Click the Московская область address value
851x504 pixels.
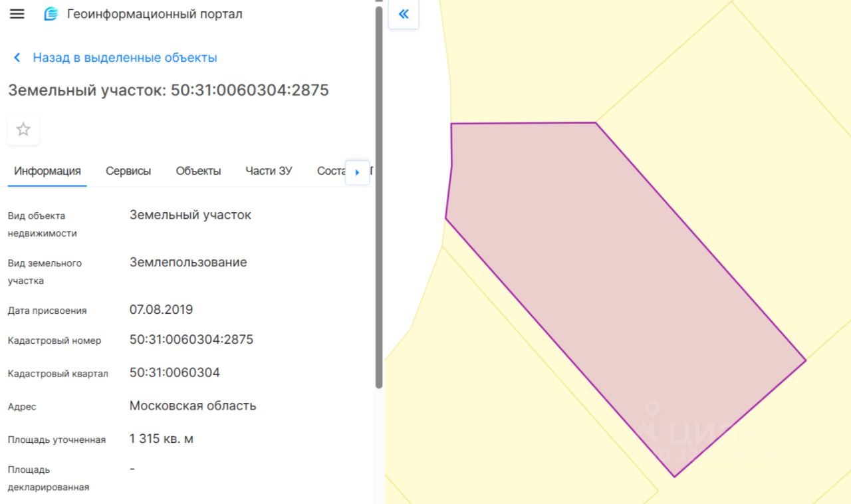(x=193, y=406)
